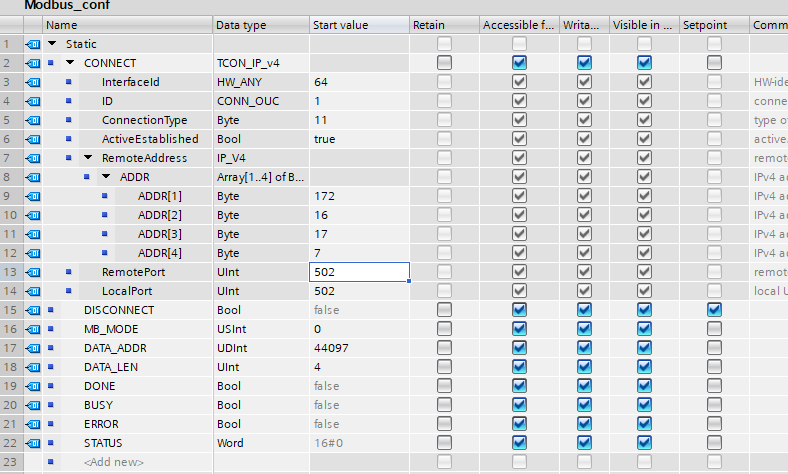This screenshot has height=474, width=788.
Task: Select the DATA_ADDR start value 44097
Action: pyautogui.click(x=359, y=348)
